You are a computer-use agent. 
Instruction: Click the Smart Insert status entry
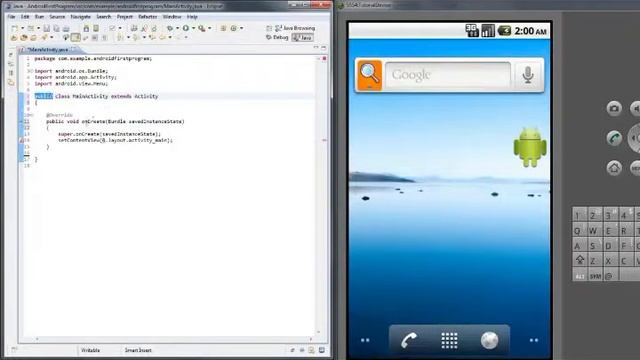tap(138, 350)
